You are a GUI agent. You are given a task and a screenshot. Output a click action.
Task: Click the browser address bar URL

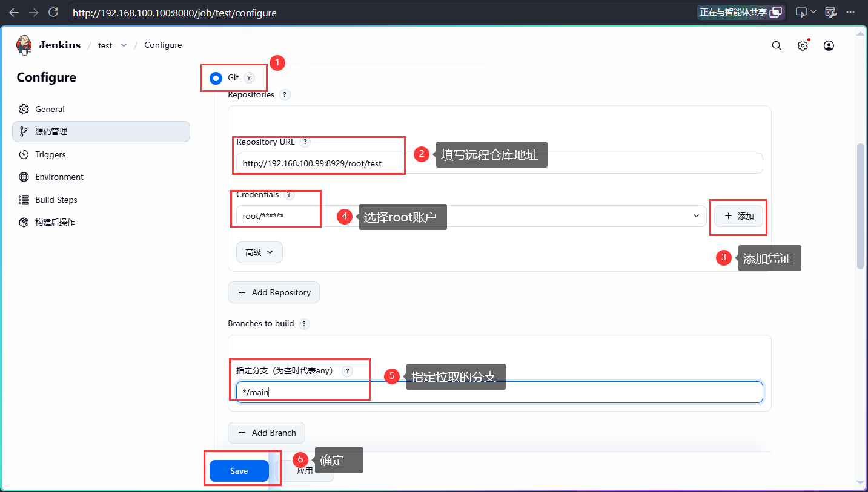click(x=174, y=12)
